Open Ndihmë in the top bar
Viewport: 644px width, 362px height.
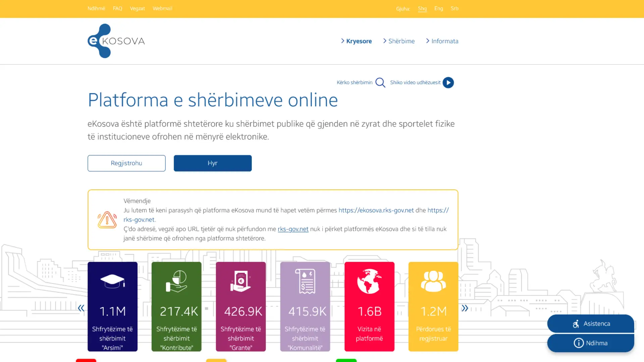coord(96,8)
